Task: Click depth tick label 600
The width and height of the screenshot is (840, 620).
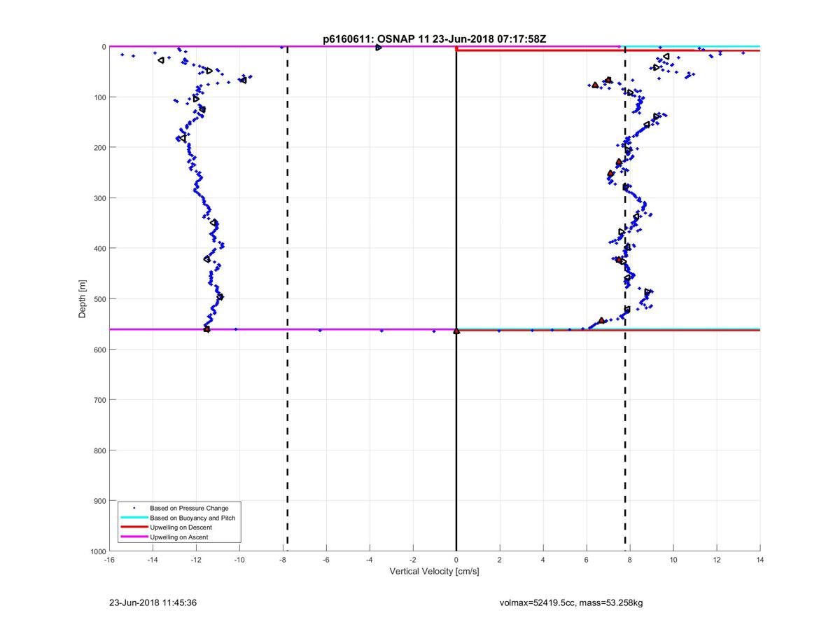Action: pos(99,350)
